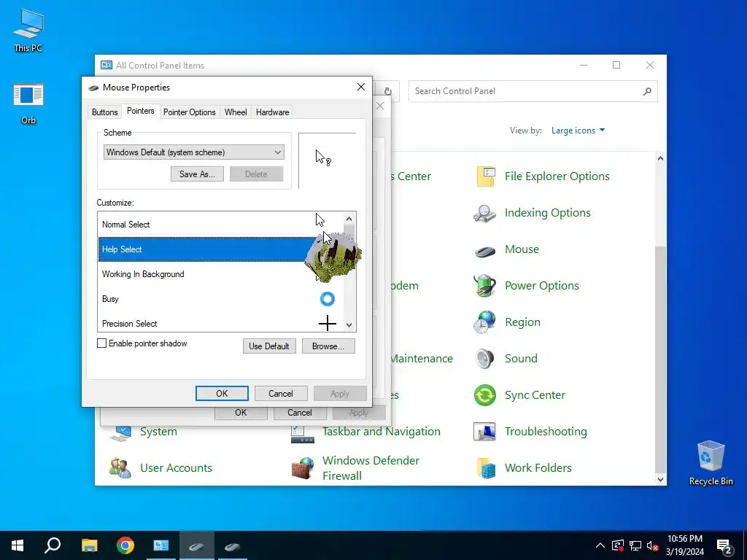Viewport: 747px width, 560px height.
Task: Select the Normal Select pointer row
Action: point(220,225)
